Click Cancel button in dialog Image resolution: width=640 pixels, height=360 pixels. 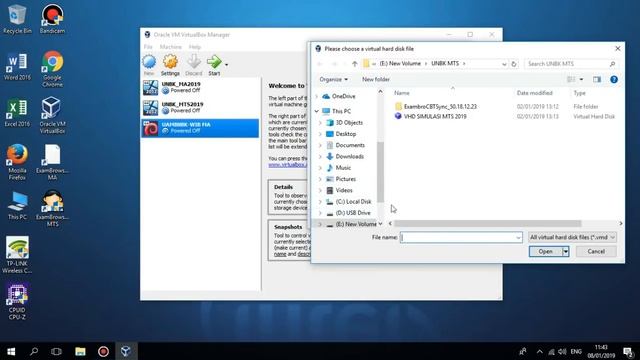(x=596, y=251)
